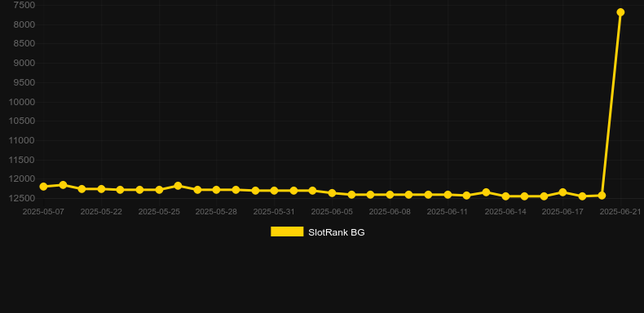Select the data point above 2025-05-25
The height and width of the screenshot is (313, 644).
coord(159,190)
